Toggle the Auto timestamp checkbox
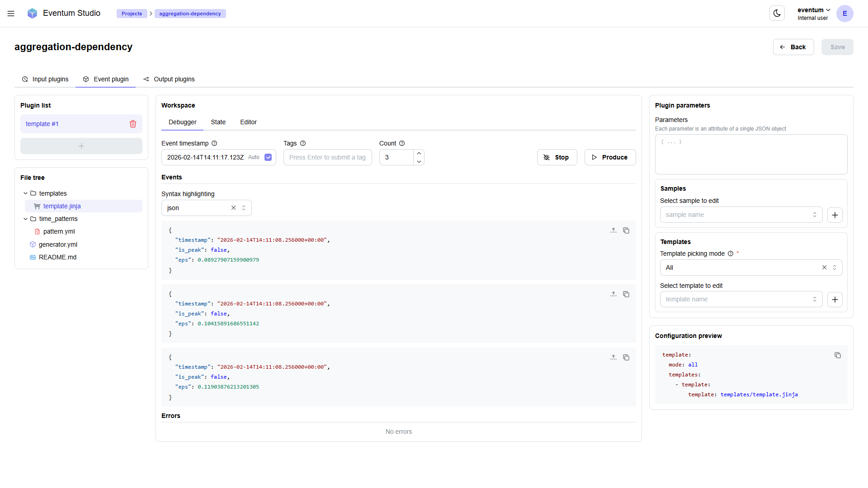The height and width of the screenshot is (488, 868). [x=268, y=157]
